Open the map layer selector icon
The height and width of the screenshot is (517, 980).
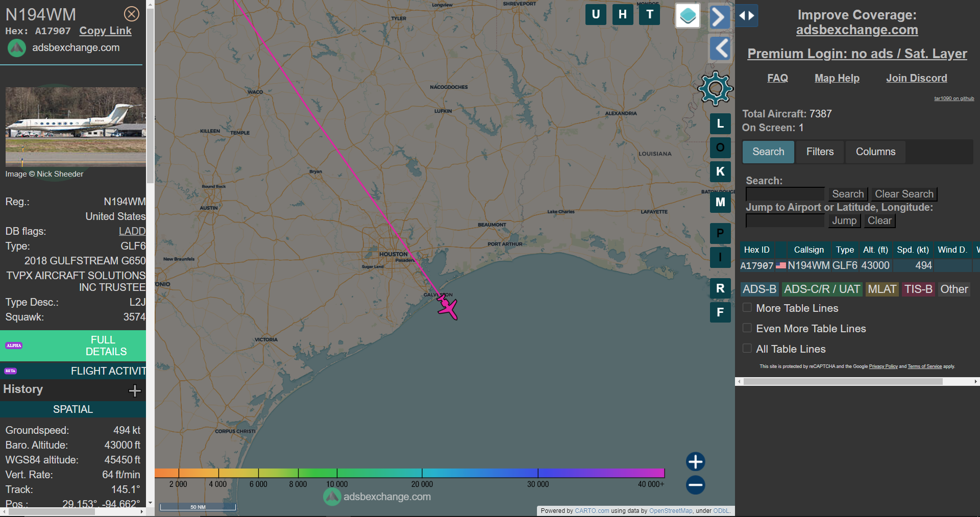(688, 16)
